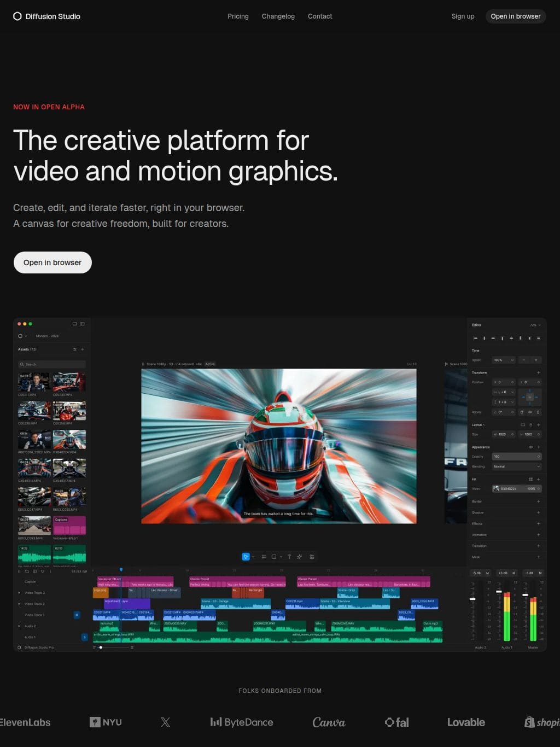The height and width of the screenshot is (747, 560).
Task: Add a Mask with its plus icon
Action: pyautogui.click(x=538, y=557)
